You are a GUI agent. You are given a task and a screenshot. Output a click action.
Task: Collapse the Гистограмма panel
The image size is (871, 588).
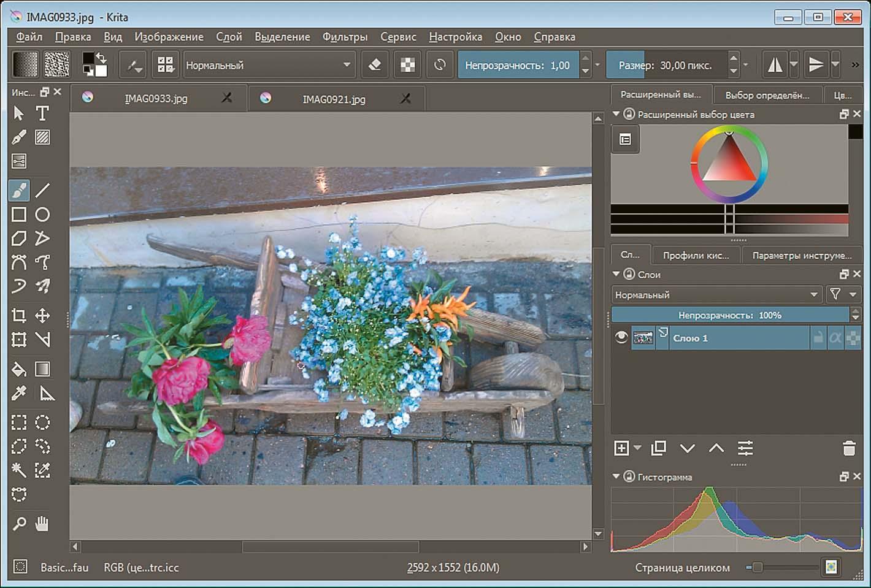point(616,476)
